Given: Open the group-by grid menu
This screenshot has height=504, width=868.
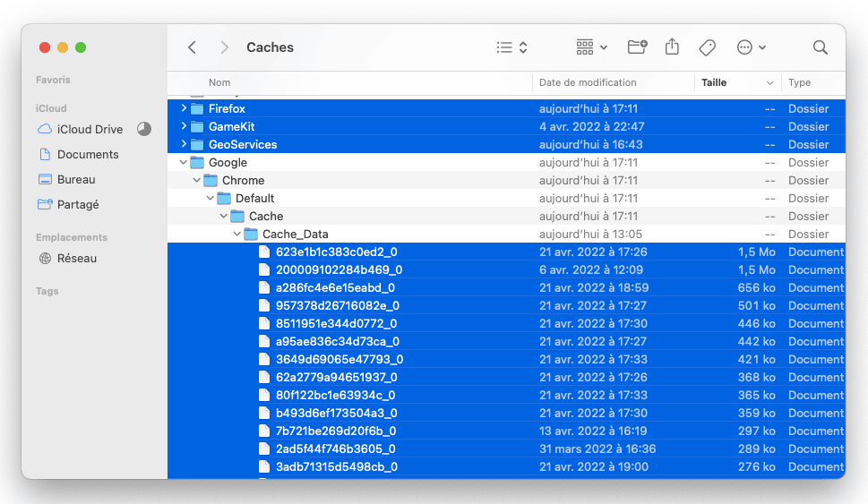Looking at the screenshot, I should (x=592, y=47).
